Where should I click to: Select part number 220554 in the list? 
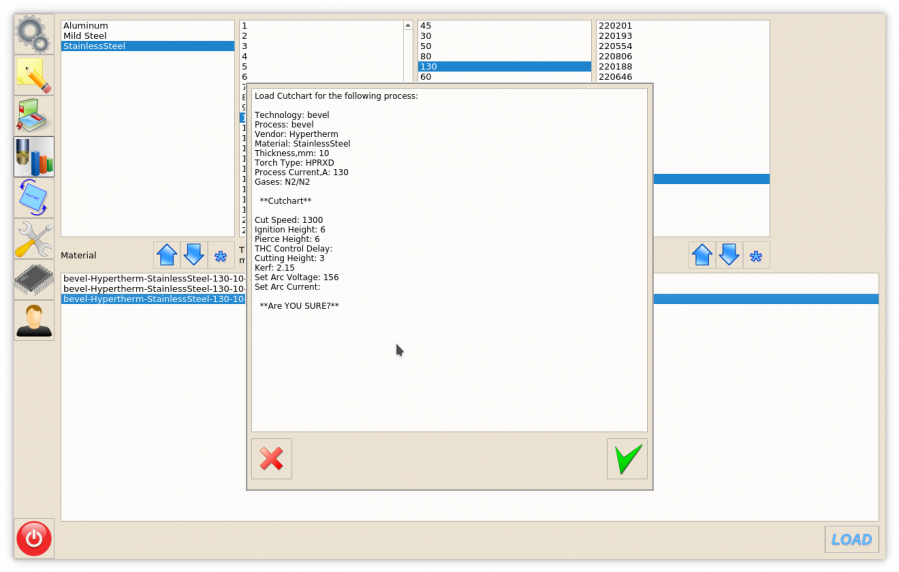click(x=615, y=46)
